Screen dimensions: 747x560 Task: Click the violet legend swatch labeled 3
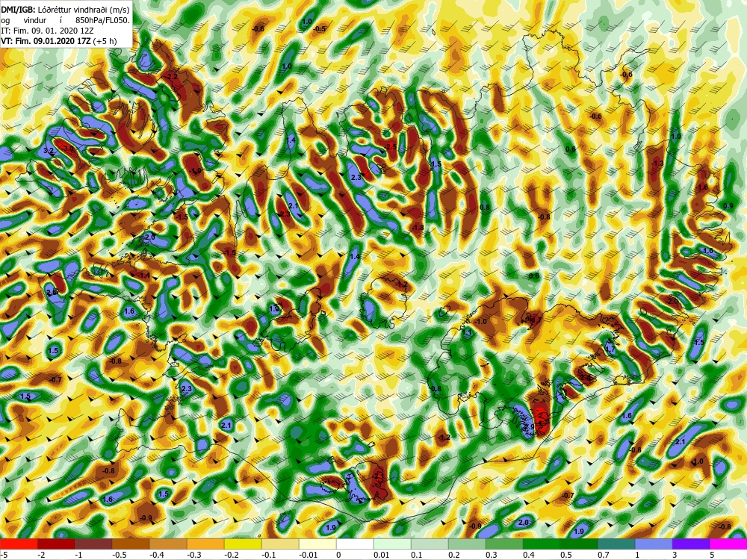point(691,544)
